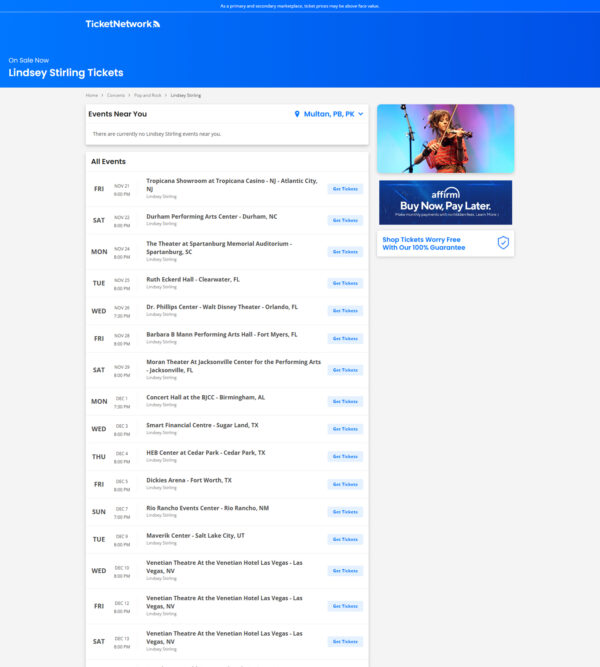Get Tickets for Ruth Eckerd Hall Clearwater
This screenshot has height=667, width=600.
pos(345,283)
